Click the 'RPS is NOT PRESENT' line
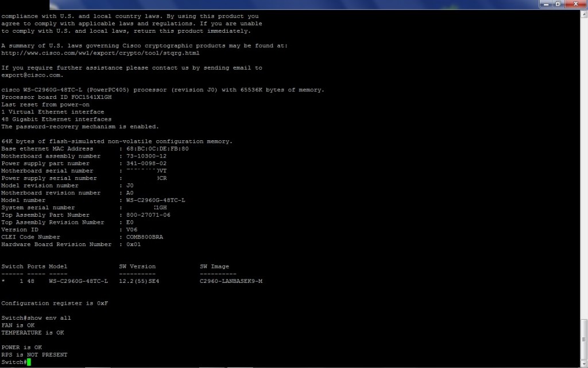Image resolution: width=588 pixels, height=368 pixels. coord(34,354)
